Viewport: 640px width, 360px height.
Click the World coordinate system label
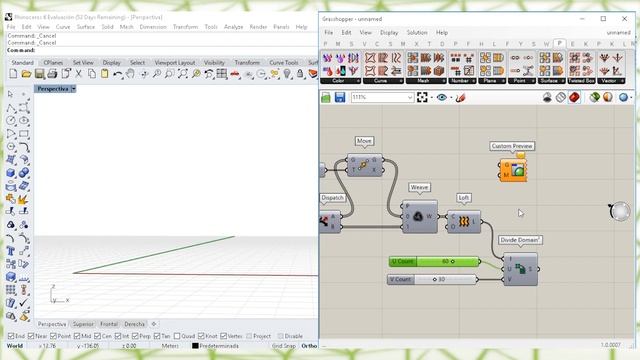coord(15,346)
